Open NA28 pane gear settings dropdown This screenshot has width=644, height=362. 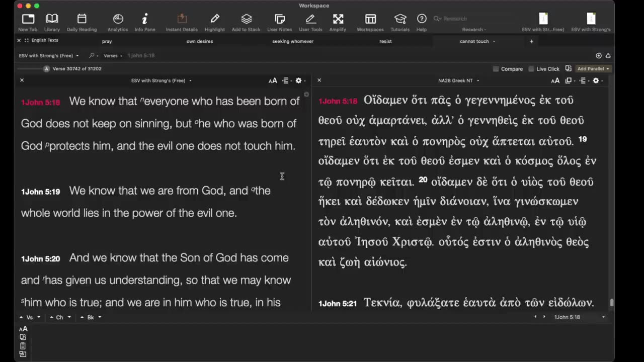coord(598,80)
